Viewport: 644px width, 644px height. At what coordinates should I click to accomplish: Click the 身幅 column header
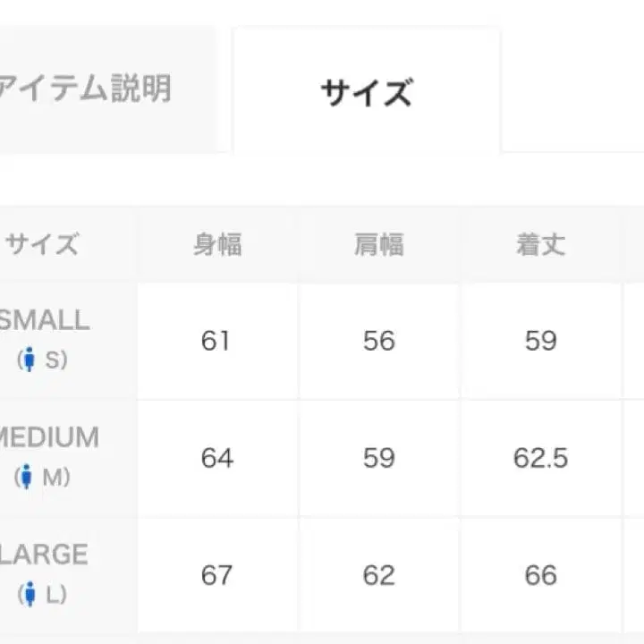point(217,244)
